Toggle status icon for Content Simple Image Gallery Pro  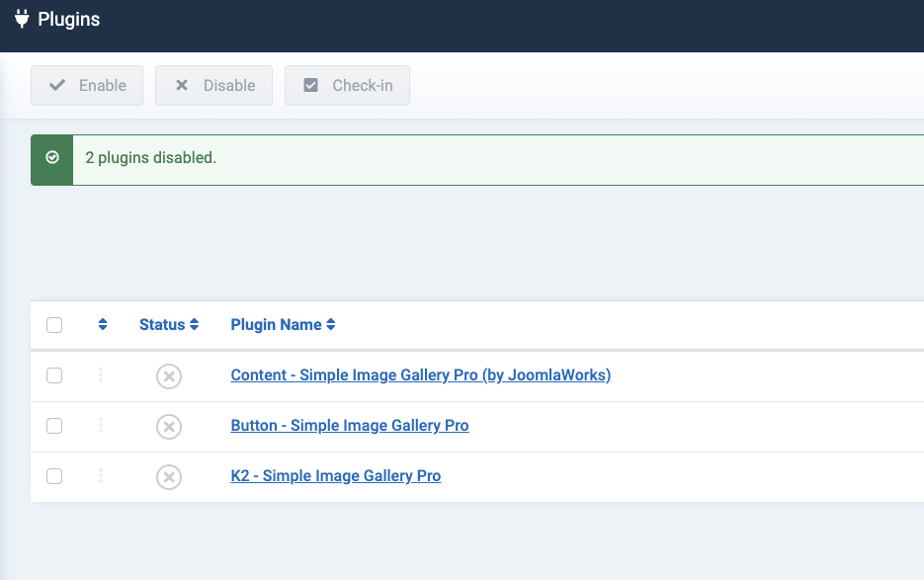coord(169,376)
